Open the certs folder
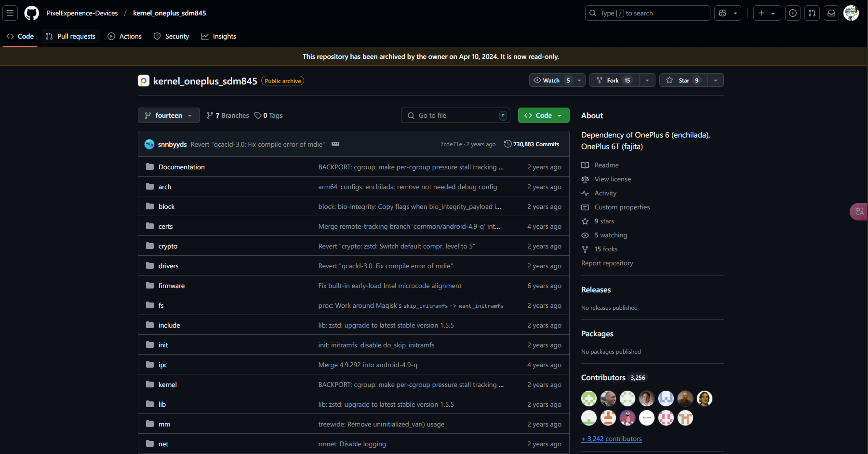 tap(165, 226)
